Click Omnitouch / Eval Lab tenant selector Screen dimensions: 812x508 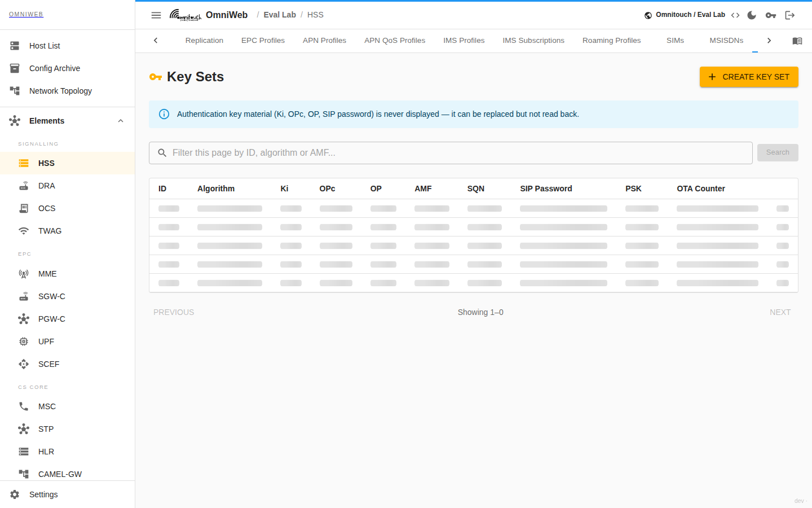pyautogui.click(x=685, y=15)
